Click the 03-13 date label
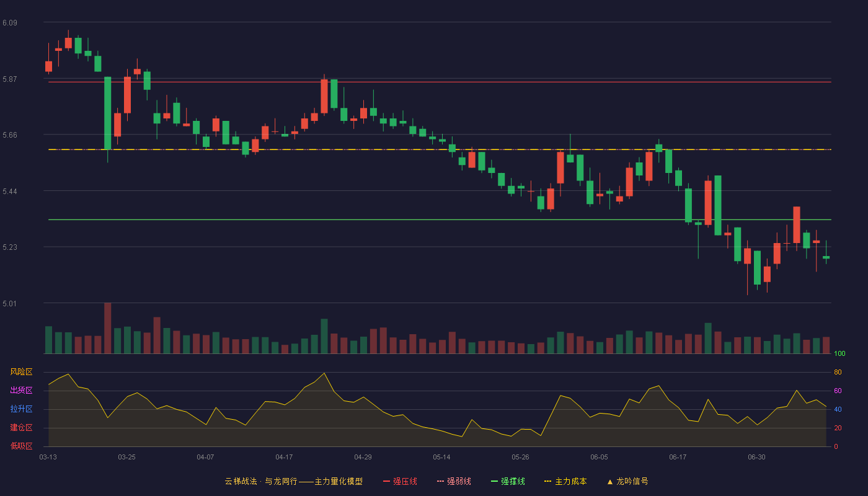This screenshot has height=496, width=868. click(48, 457)
